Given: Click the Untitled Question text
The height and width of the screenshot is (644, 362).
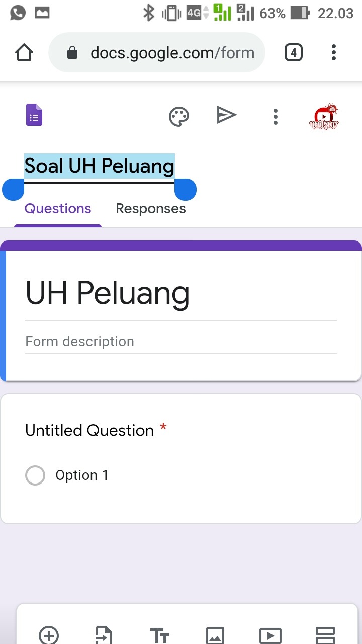Looking at the screenshot, I should click(89, 431).
